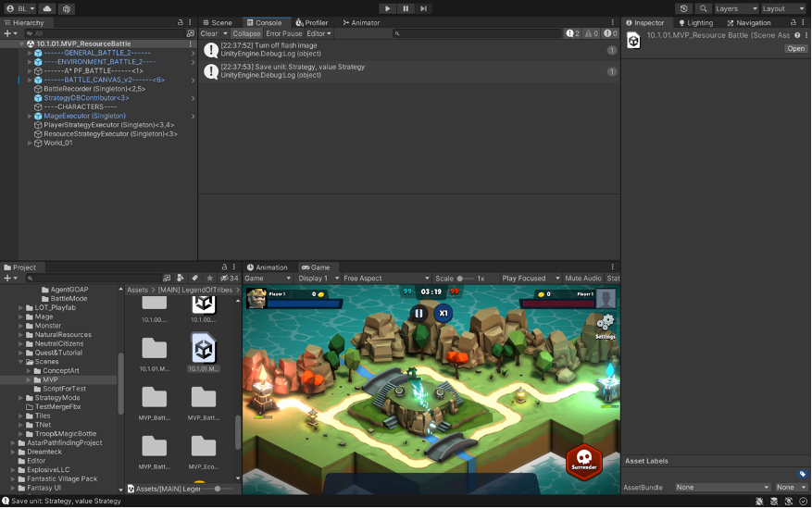812x509 pixels.
Task: Toggle Error Pause in the Console
Action: [284, 33]
